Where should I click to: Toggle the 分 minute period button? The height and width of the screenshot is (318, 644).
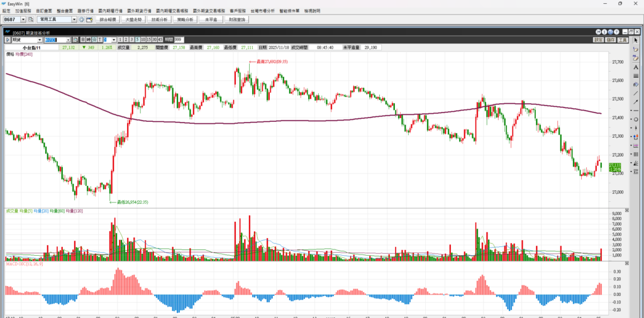[x=96, y=40]
